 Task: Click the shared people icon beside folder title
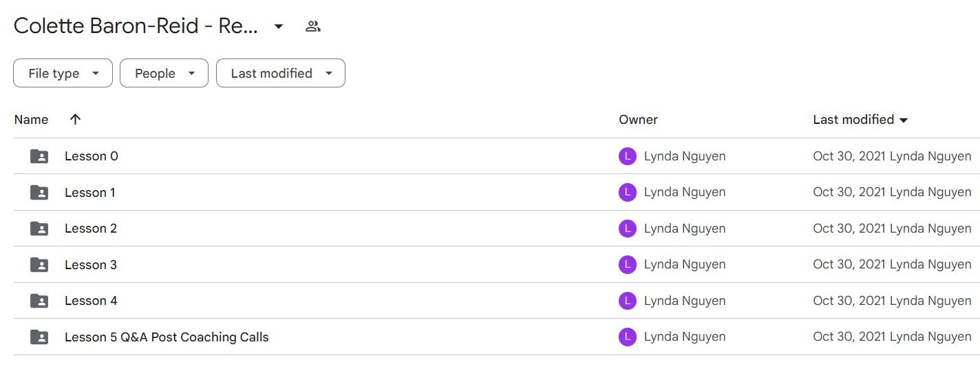[313, 27]
